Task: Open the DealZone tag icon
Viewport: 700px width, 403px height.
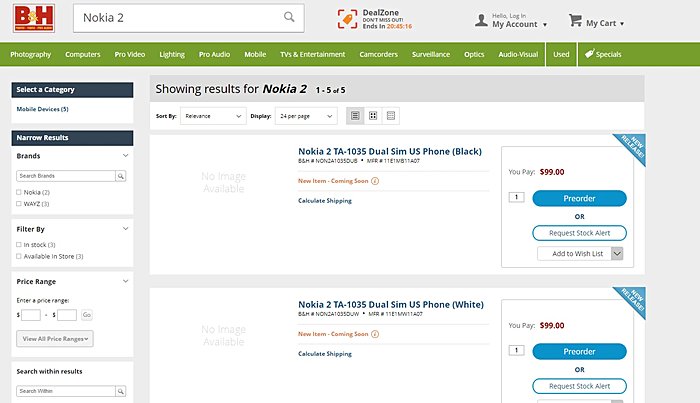Action: pyautogui.click(x=347, y=19)
